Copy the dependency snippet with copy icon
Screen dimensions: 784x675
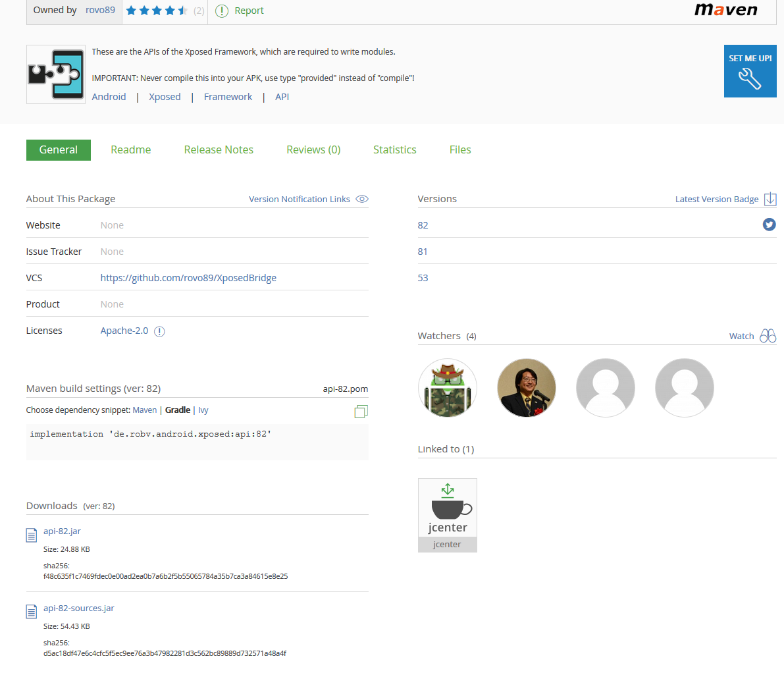pyautogui.click(x=361, y=412)
